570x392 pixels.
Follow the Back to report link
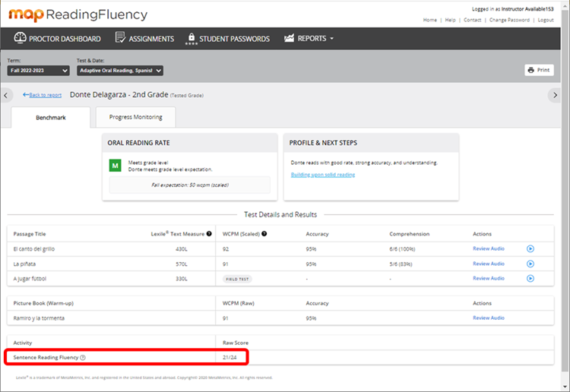(x=42, y=95)
